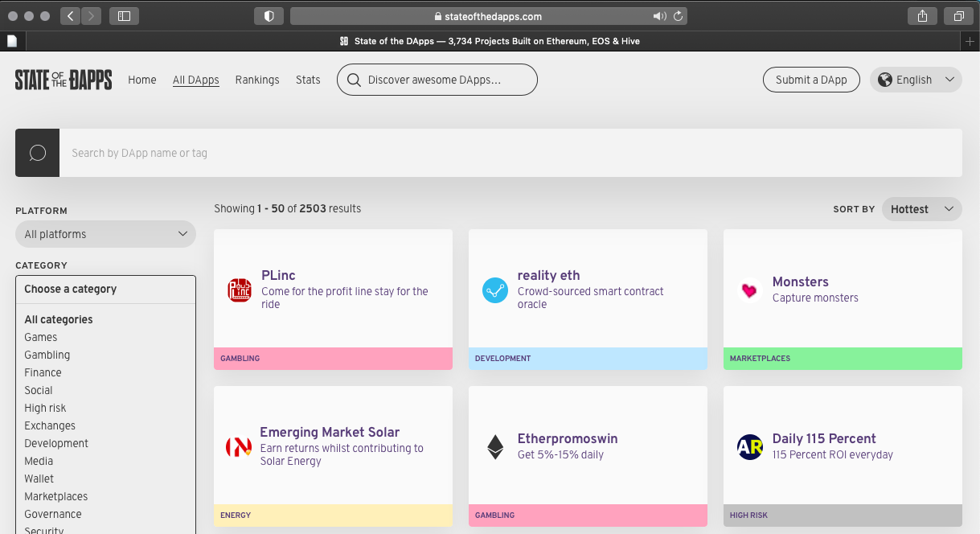Select the State of the DApps tab

[x=490, y=41]
